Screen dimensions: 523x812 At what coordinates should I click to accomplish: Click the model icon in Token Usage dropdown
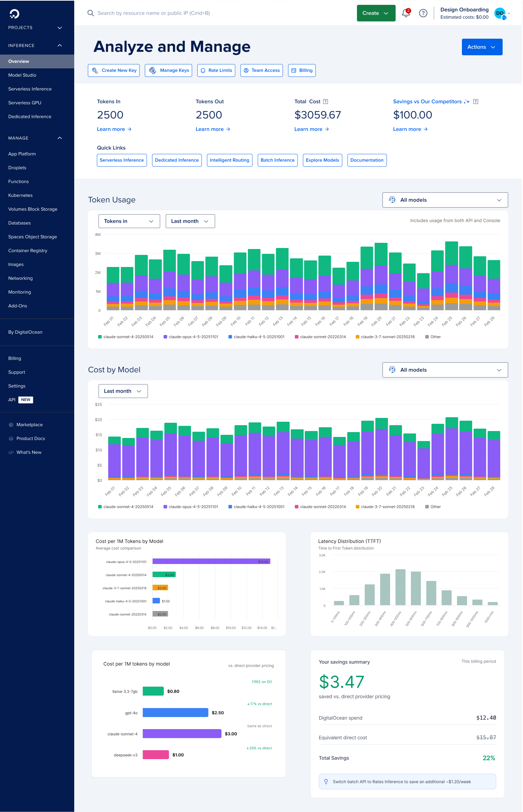coord(392,200)
